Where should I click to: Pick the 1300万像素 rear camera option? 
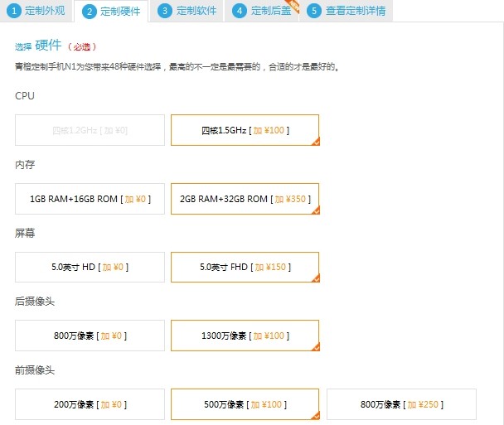point(245,336)
